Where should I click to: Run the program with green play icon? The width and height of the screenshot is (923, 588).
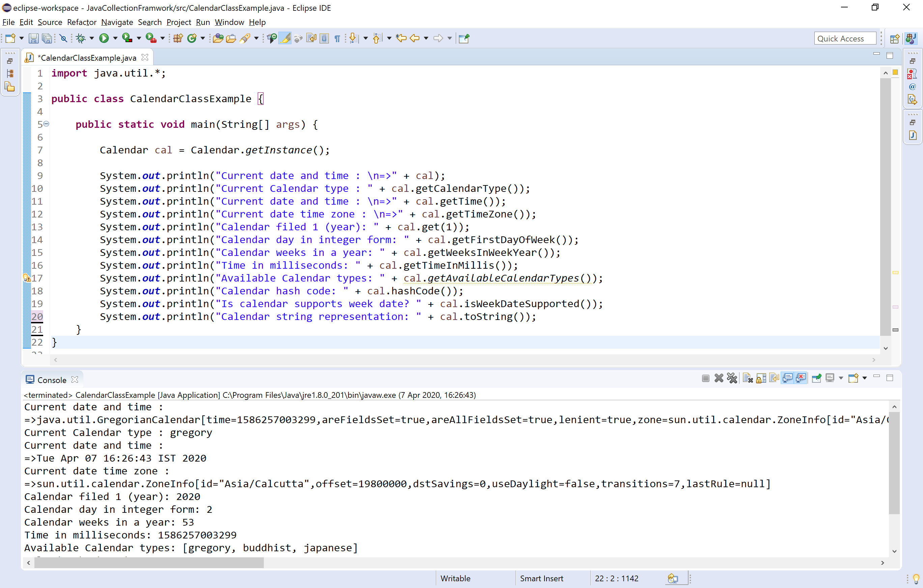[104, 38]
